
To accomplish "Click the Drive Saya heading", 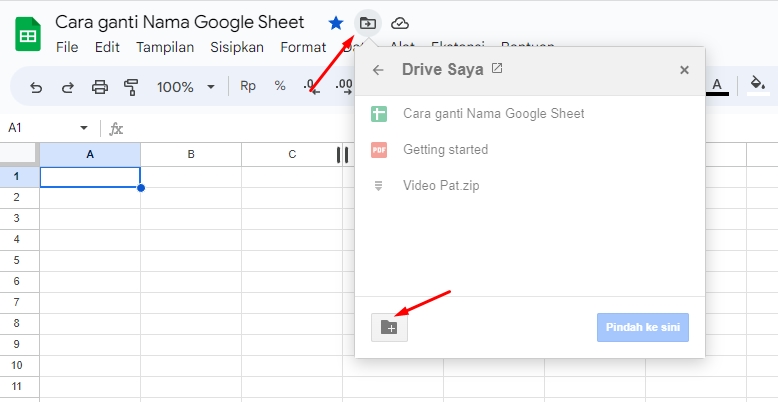I will click(443, 69).
